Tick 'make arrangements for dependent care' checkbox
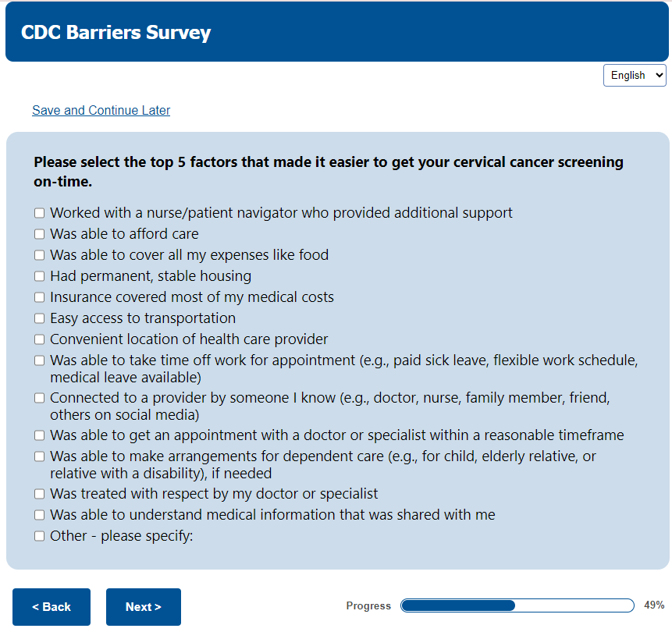672x632 pixels. click(39, 456)
